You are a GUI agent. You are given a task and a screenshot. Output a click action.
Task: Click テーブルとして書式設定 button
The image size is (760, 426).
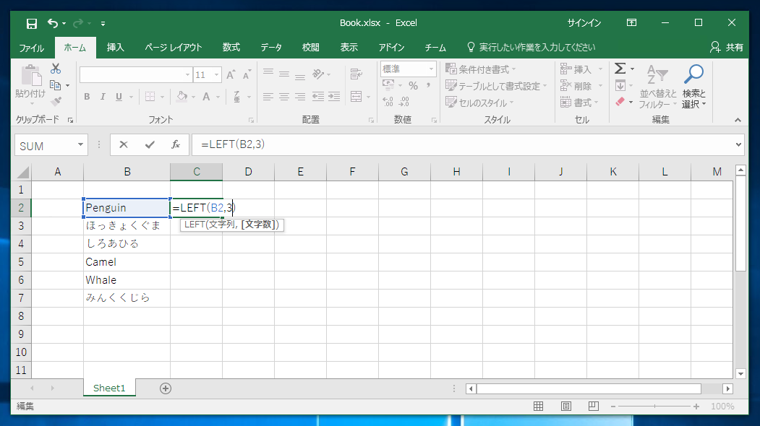[496, 86]
